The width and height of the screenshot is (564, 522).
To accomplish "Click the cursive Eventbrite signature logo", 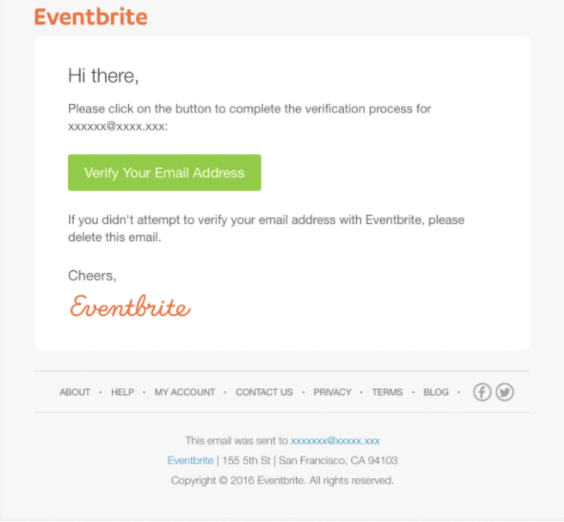I will pyautogui.click(x=130, y=307).
